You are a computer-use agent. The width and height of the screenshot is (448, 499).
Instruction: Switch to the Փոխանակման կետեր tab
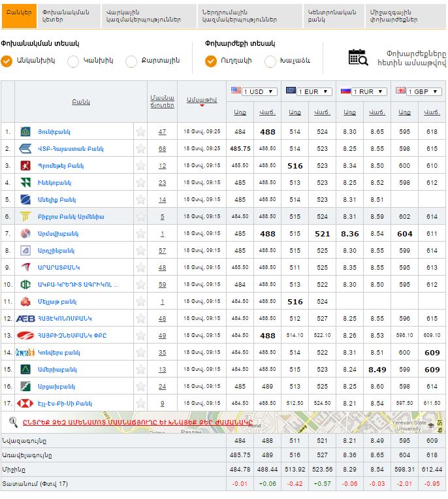click(68, 16)
